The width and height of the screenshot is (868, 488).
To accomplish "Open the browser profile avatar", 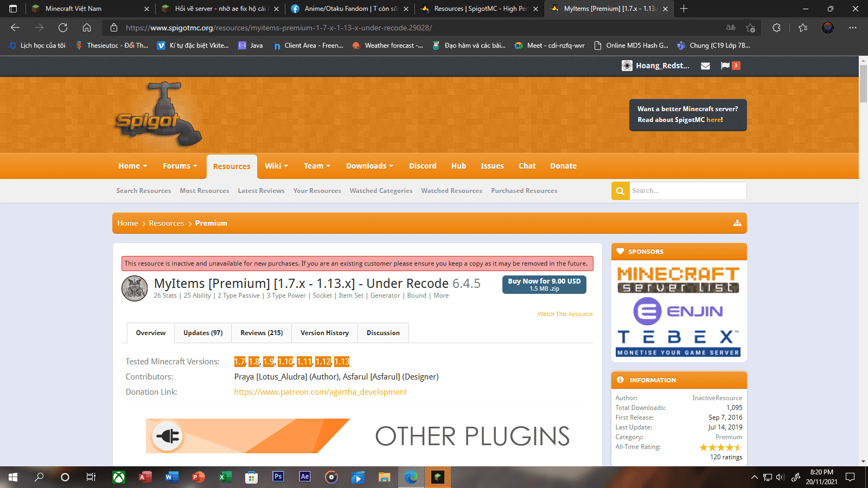I will coord(828,28).
